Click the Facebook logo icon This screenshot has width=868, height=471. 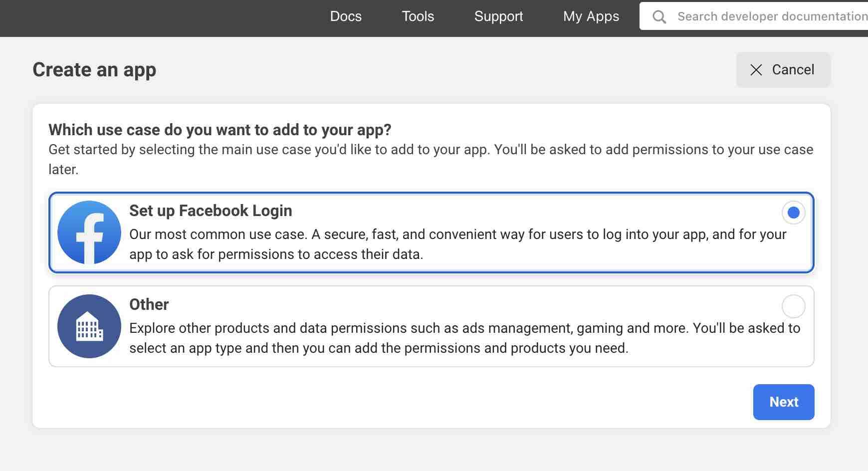[89, 233]
